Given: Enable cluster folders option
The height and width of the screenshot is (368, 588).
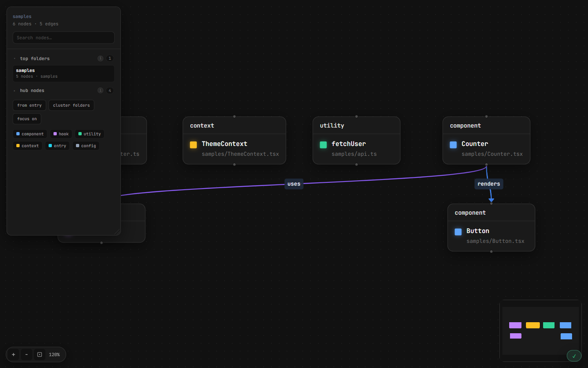Looking at the screenshot, I should [x=71, y=105].
